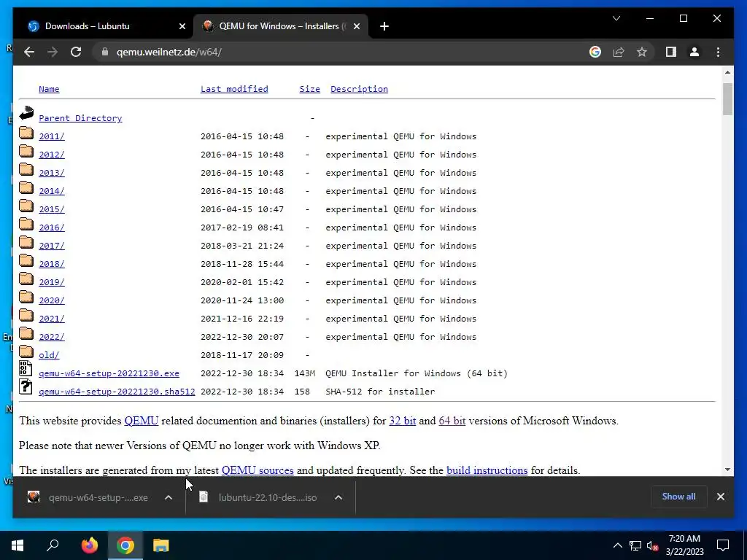This screenshot has width=747, height=560.
Task: Click the folder icon beside old/
Action: [x=26, y=351]
